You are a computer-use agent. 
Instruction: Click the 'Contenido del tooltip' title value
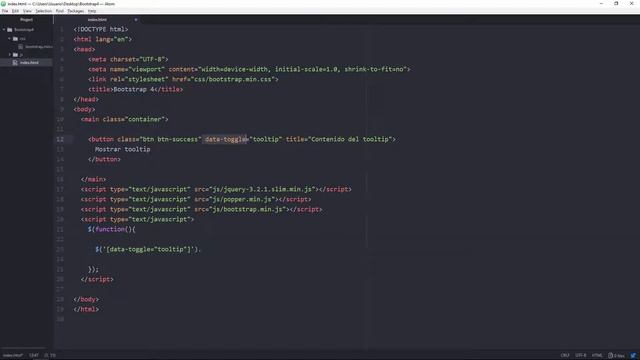click(x=350, y=139)
